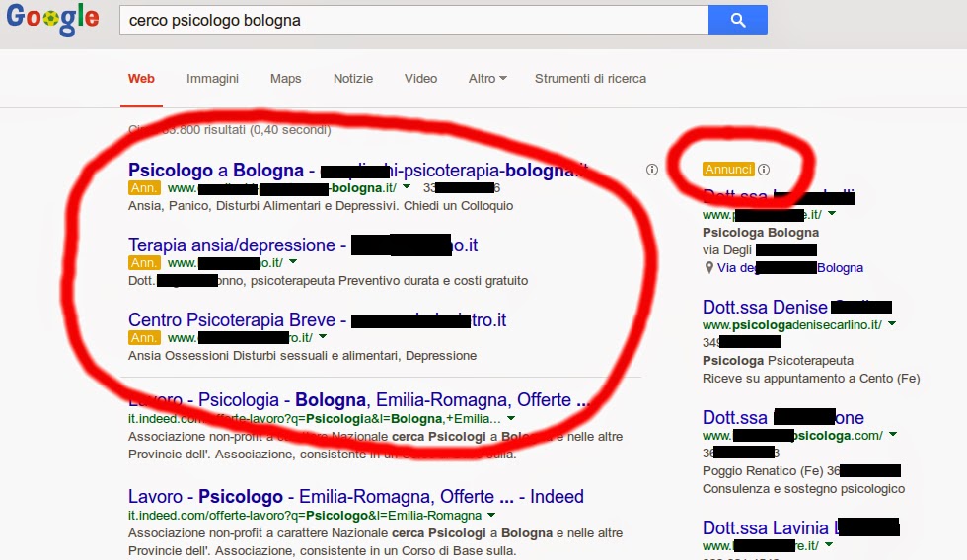Expand arrow after Psicologa Bologna sidebar URL
The image size is (967, 560).
tap(832, 214)
